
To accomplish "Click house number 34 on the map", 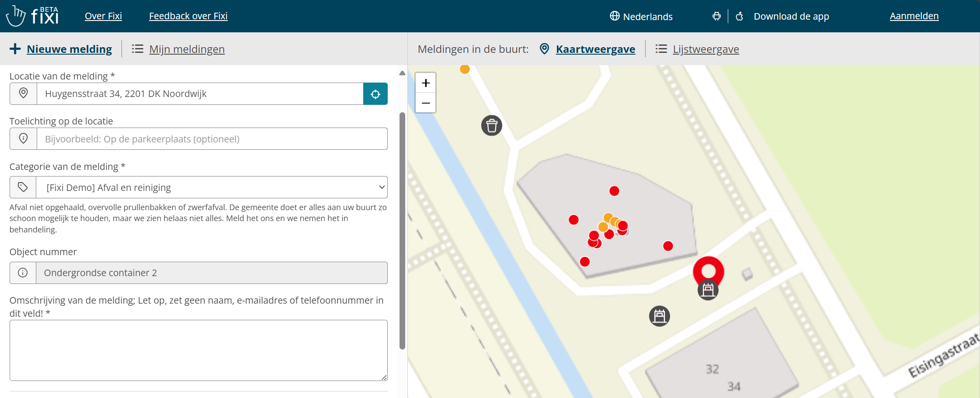I will pyautogui.click(x=734, y=387).
